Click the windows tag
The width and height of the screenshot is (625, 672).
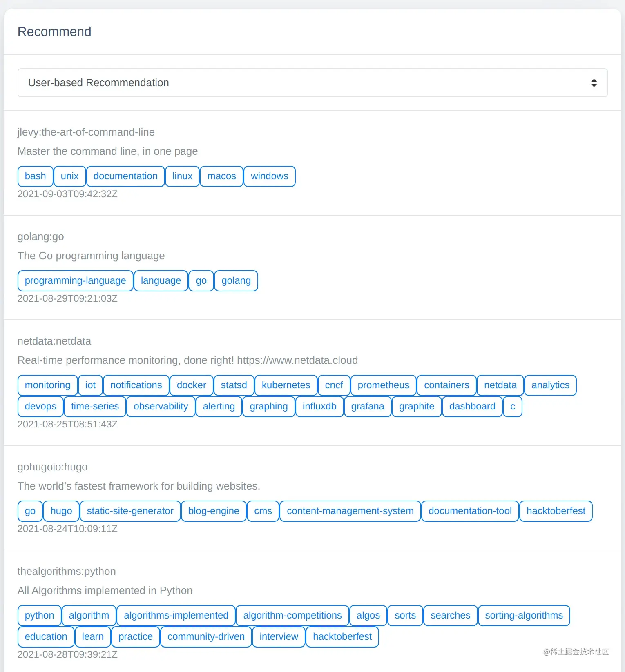point(269,176)
